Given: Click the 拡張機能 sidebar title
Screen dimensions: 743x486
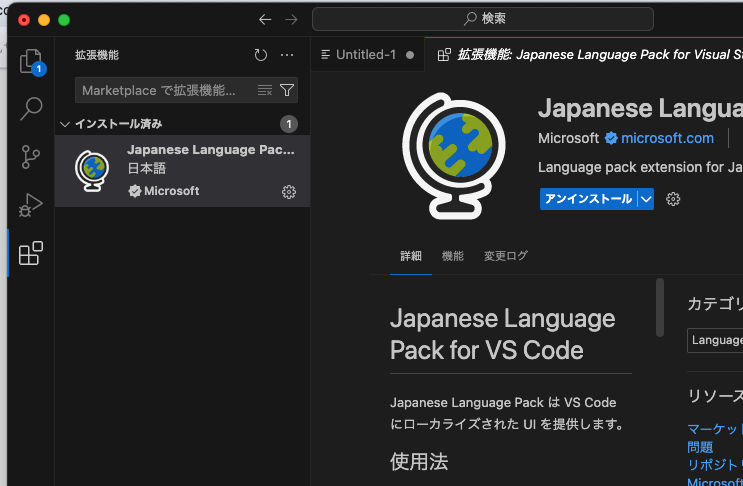Looking at the screenshot, I should point(97,55).
